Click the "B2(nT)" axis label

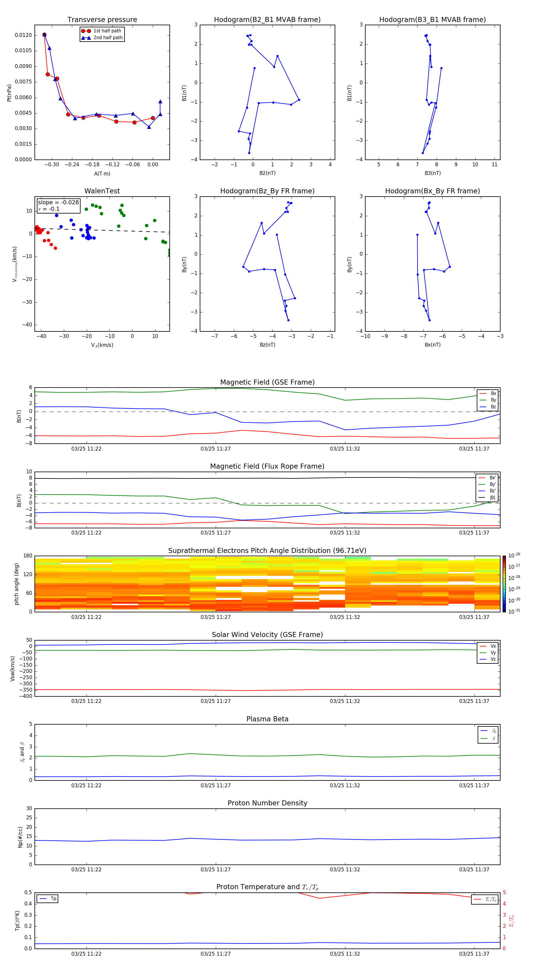point(267,173)
